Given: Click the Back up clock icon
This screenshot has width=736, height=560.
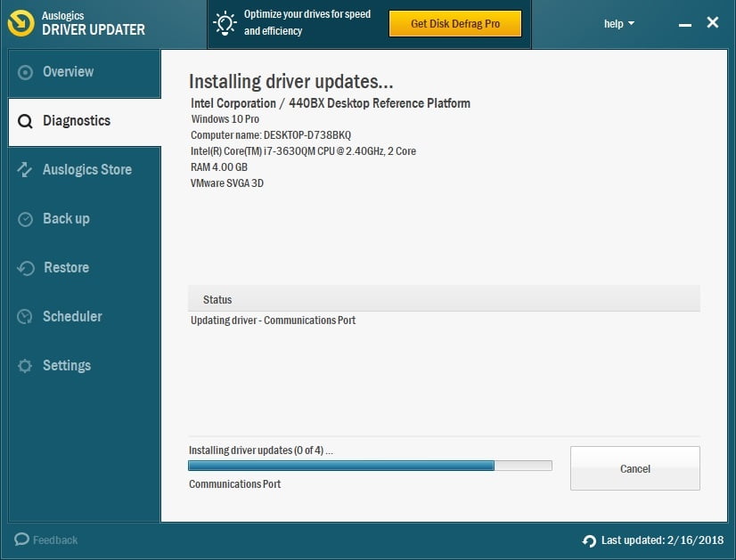Looking at the screenshot, I should point(25,219).
